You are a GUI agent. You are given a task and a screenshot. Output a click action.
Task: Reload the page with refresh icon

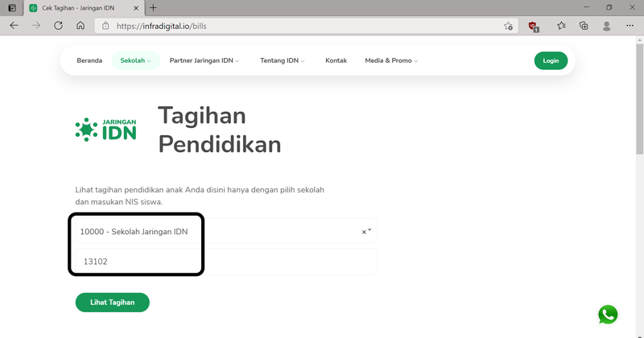[x=58, y=26]
